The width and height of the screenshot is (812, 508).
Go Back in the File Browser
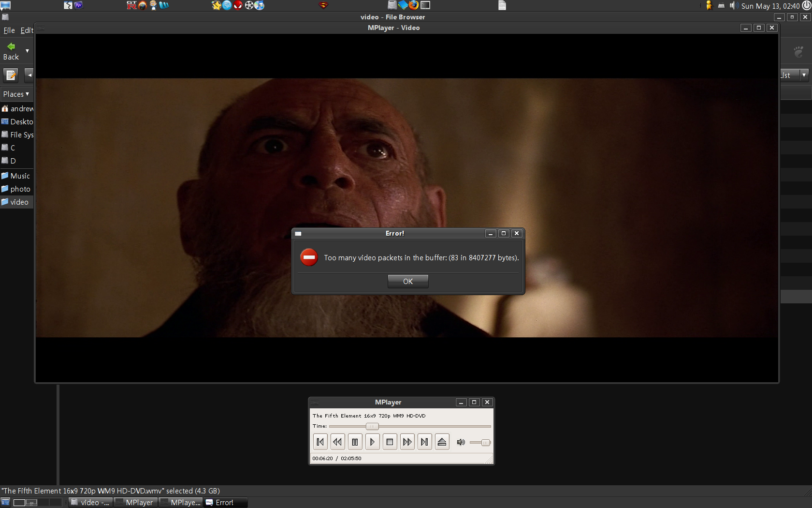(11, 51)
